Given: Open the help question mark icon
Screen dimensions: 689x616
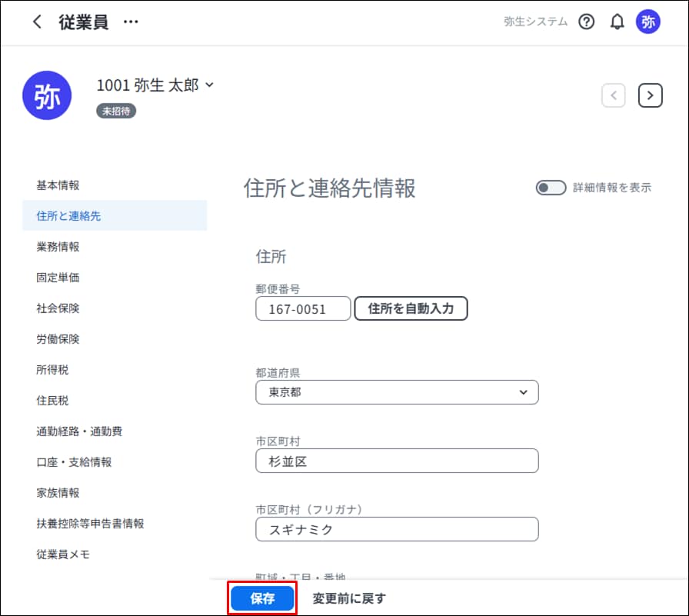Looking at the screenshot, I should click(587, 22).
